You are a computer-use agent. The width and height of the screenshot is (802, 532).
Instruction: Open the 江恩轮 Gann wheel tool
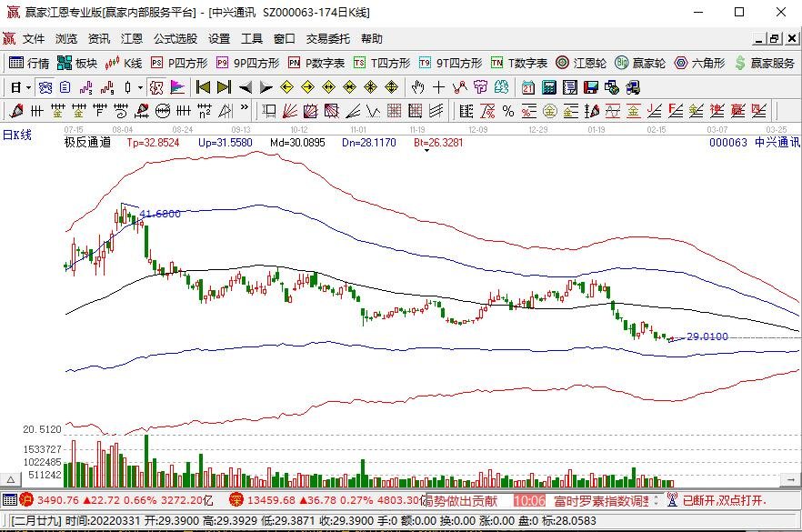pyautogui.click(x=580, y=63)
